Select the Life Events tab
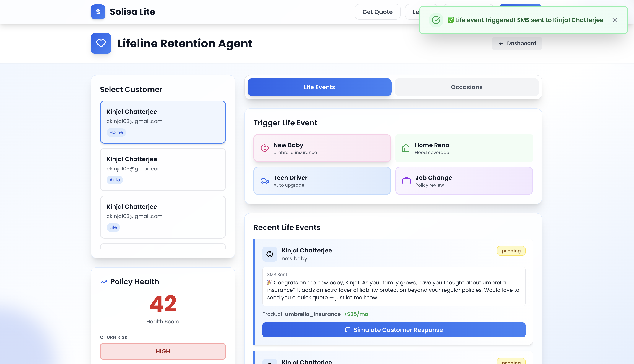The height and width of the screenshot is (364, 634). (319, 87)
